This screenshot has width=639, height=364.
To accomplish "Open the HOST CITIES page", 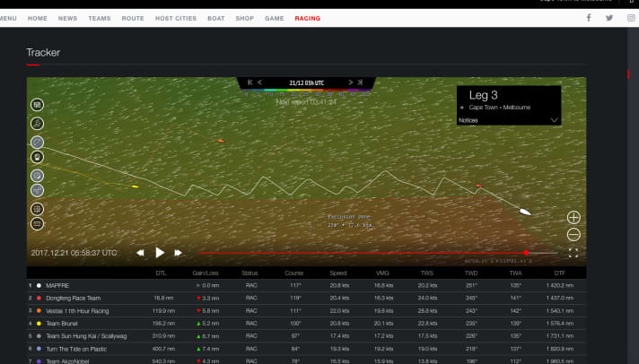I will point(176,18).
